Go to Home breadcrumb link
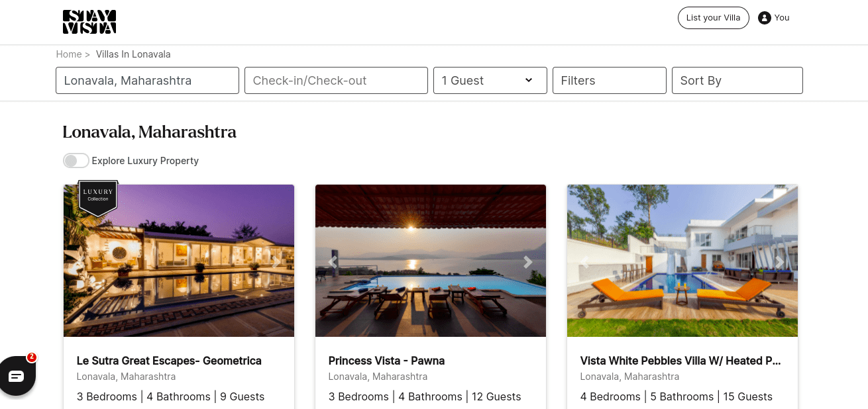This screenshot has width=868, height=409. coord(69,54)
